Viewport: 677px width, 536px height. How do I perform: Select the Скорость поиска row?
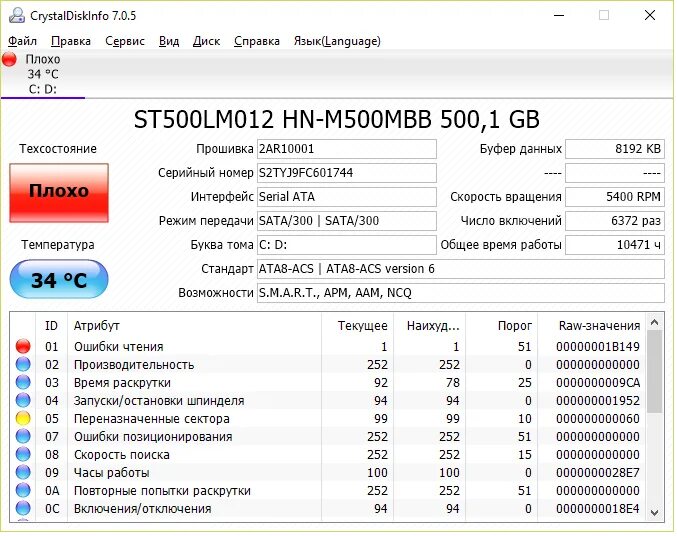(328, 454)
